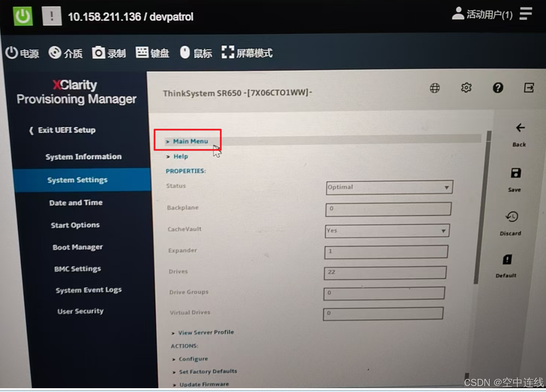This screenshot has width=546, height=392.
Task: Click the PROPERTIES: heading
Action: (186, 171)
